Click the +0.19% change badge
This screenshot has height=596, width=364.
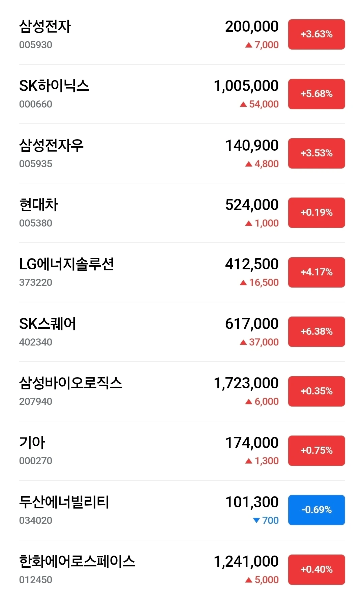coord(316,213)
